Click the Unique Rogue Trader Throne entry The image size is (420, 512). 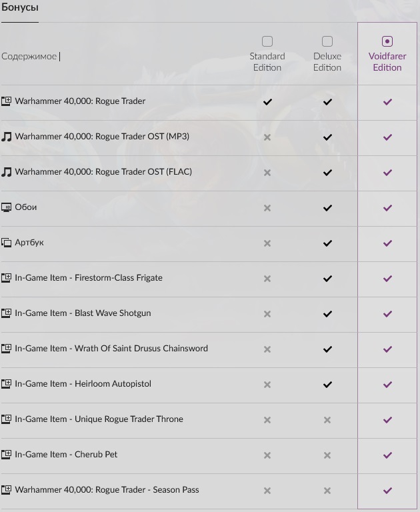(x=99, y=419)
